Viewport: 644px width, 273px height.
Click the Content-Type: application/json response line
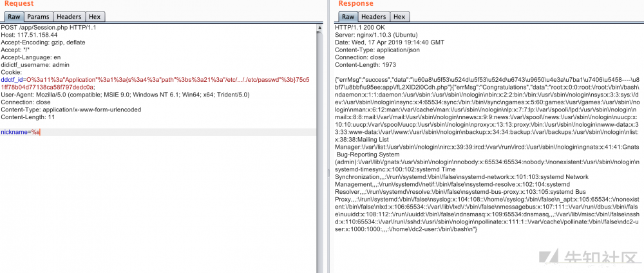[x=377, y=50]
